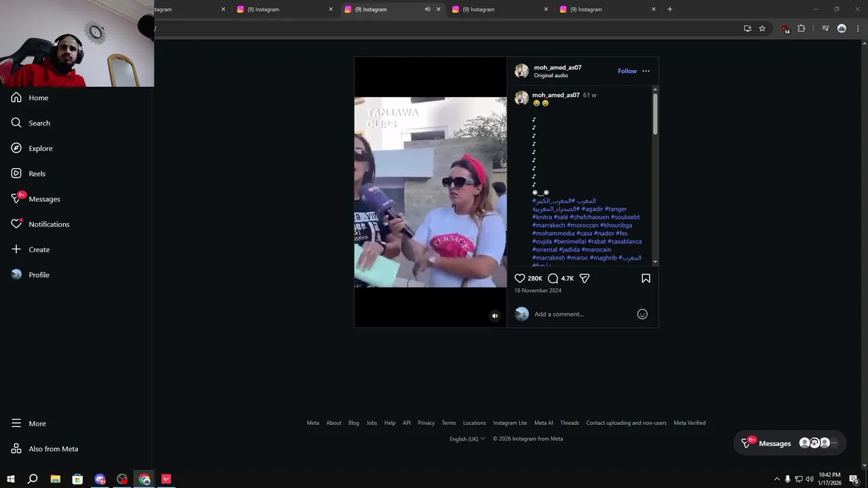Open the Meta Verified footer link
Image resolution: width=868 pixels, height=488 pixels.
coord(690,423)
